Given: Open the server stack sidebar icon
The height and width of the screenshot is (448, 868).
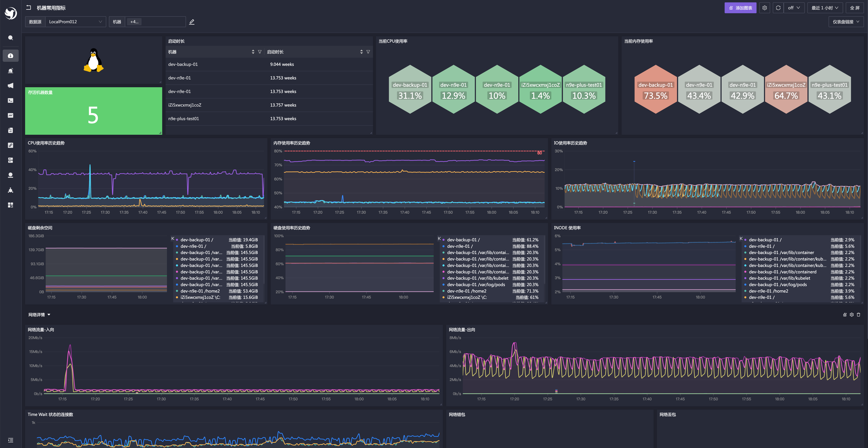Looking at the screenshot, I should (11, 160).
